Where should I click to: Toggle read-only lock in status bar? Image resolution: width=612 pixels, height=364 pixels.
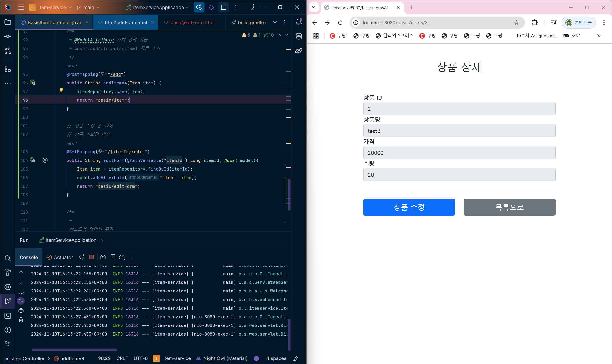[x=295, y=358]
